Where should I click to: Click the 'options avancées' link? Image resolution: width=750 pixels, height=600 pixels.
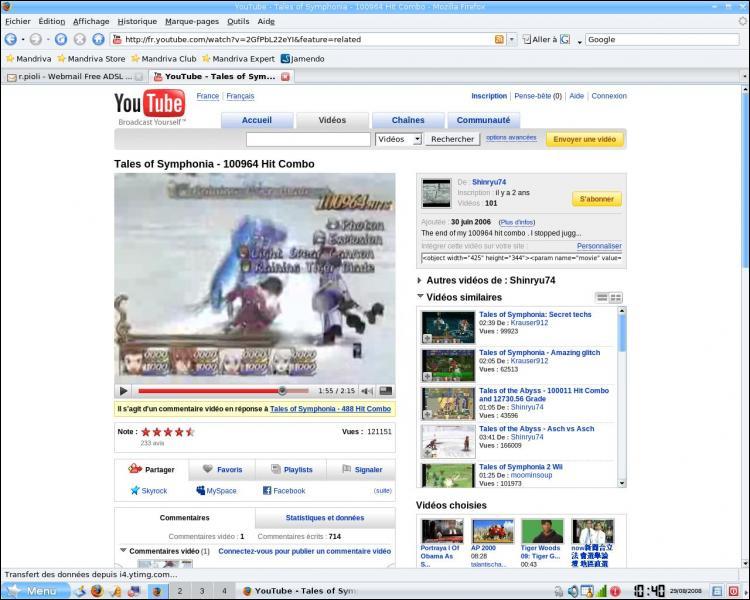(511, 137)
